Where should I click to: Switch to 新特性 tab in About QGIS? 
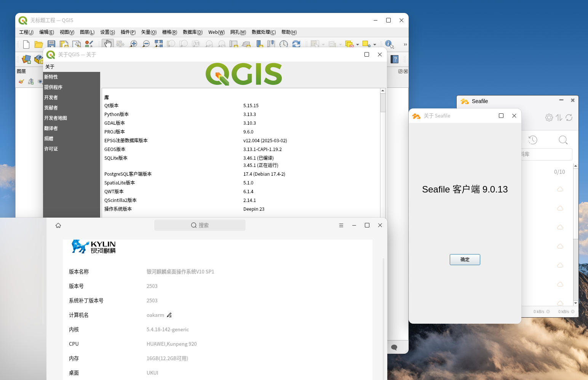pos(72,77)
